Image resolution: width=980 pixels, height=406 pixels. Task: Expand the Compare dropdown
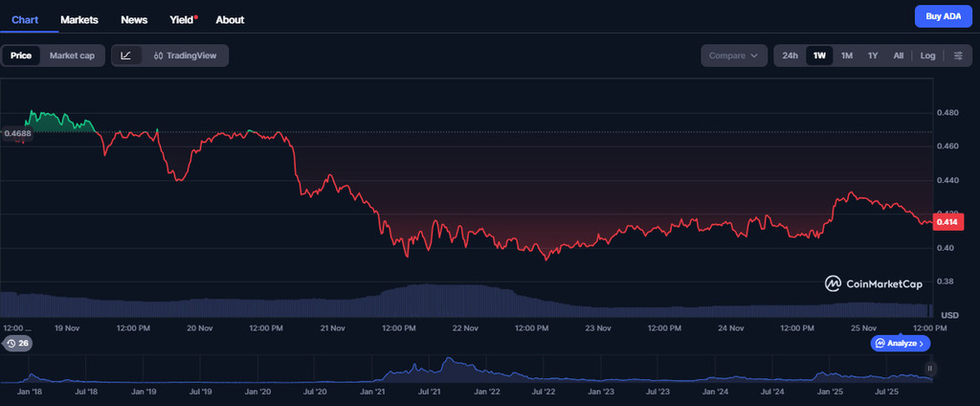click(x=734, y=56)
